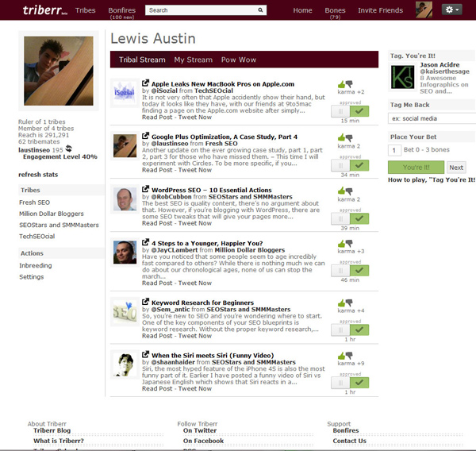Click the green You're It! button

(x=416, y=168)
